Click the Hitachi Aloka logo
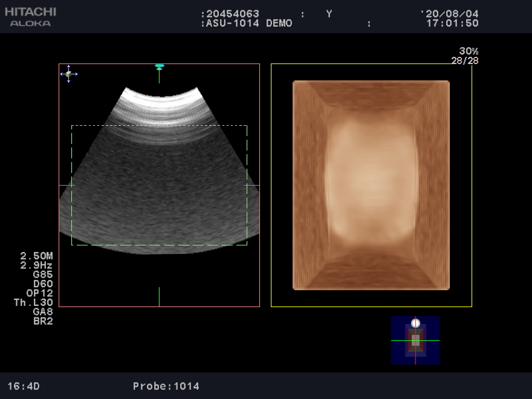 tap(30, 17)
